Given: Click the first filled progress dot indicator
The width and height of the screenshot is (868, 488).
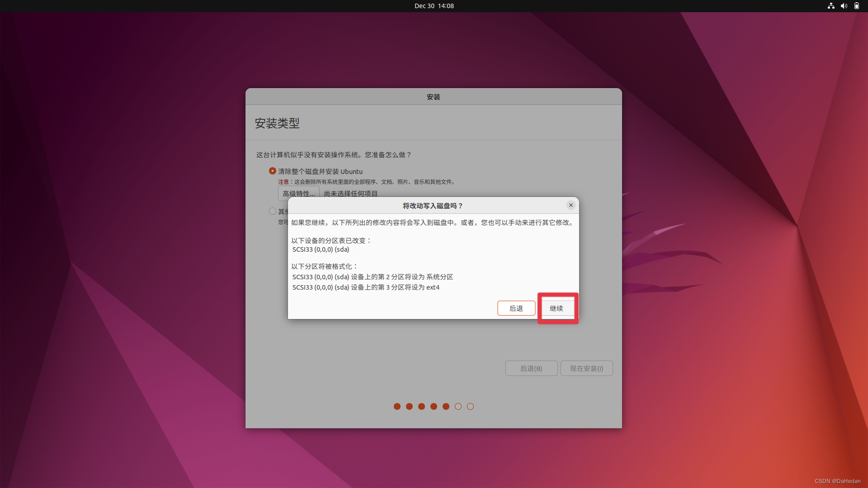Looking at the screenshot, I should [x=397, y=406].
